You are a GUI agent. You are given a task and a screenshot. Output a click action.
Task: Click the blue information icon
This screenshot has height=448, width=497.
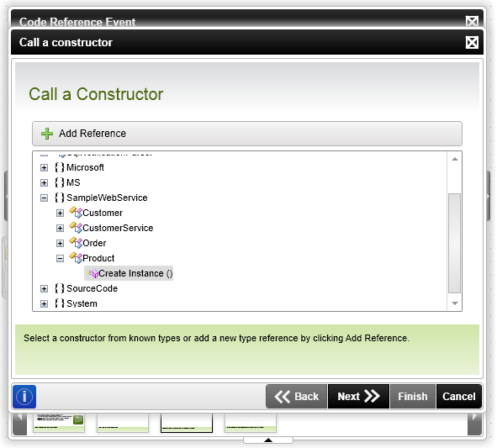(x=24, y=397)
